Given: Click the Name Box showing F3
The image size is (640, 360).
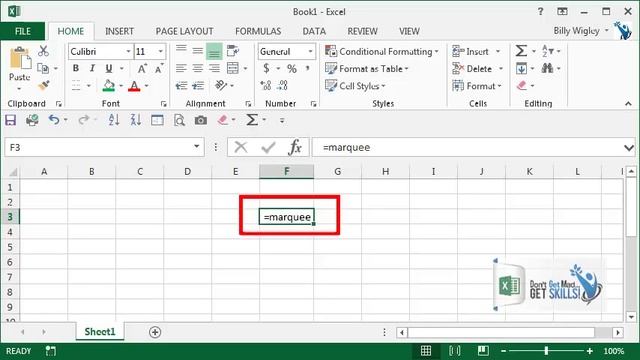Looking at the screenshot, I should pos(104,147).
